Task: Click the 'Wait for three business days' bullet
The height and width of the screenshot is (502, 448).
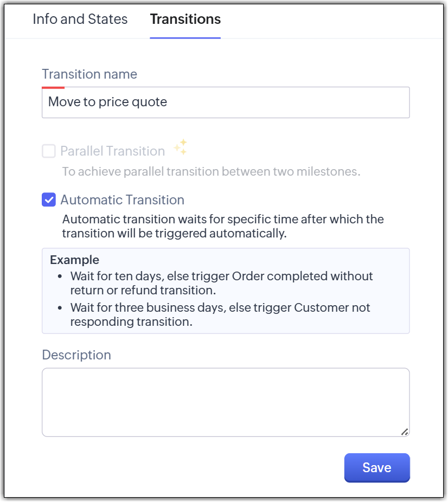Action: pyautogui.click(x=220, y=314)
